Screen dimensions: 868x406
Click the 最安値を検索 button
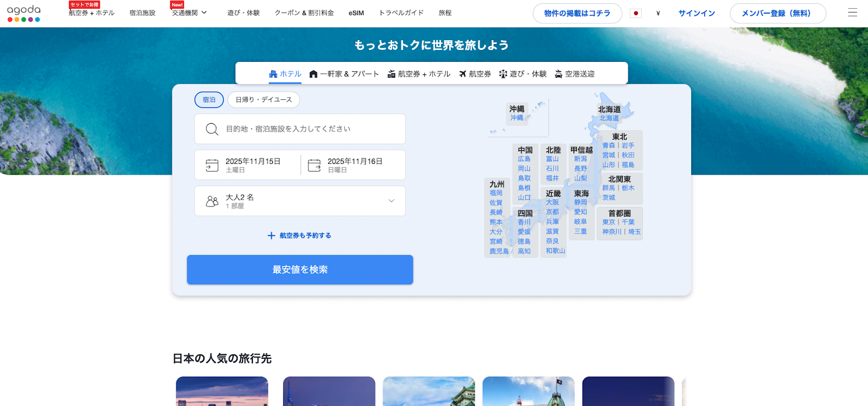point(300,270)
